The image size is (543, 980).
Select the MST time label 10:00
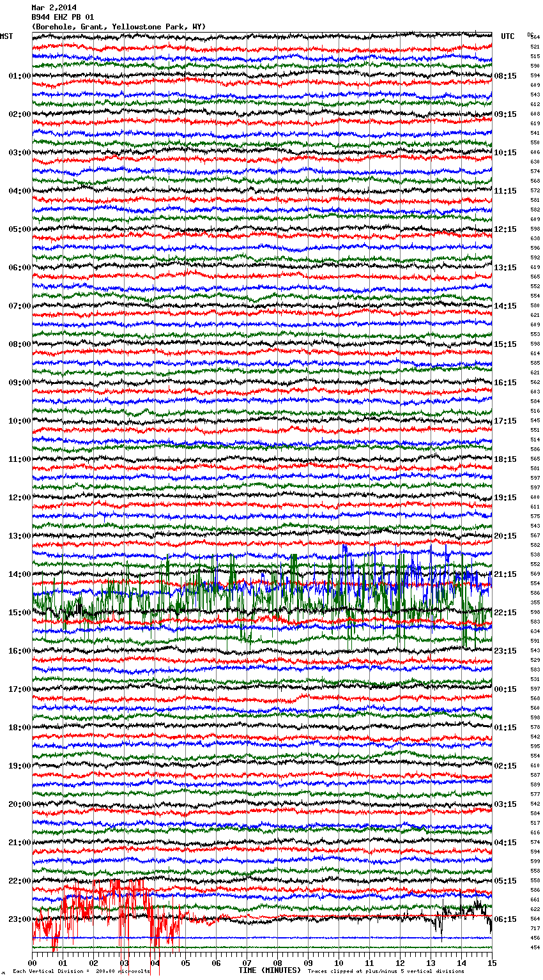click(x=20, y=421)
